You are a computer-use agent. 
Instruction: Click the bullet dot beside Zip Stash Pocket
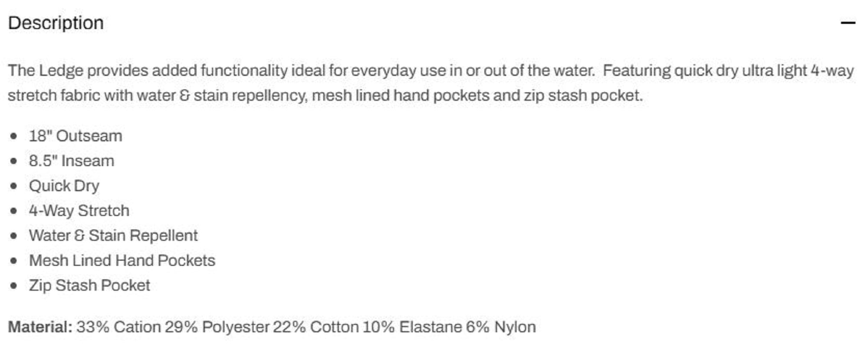click(14, 285)
